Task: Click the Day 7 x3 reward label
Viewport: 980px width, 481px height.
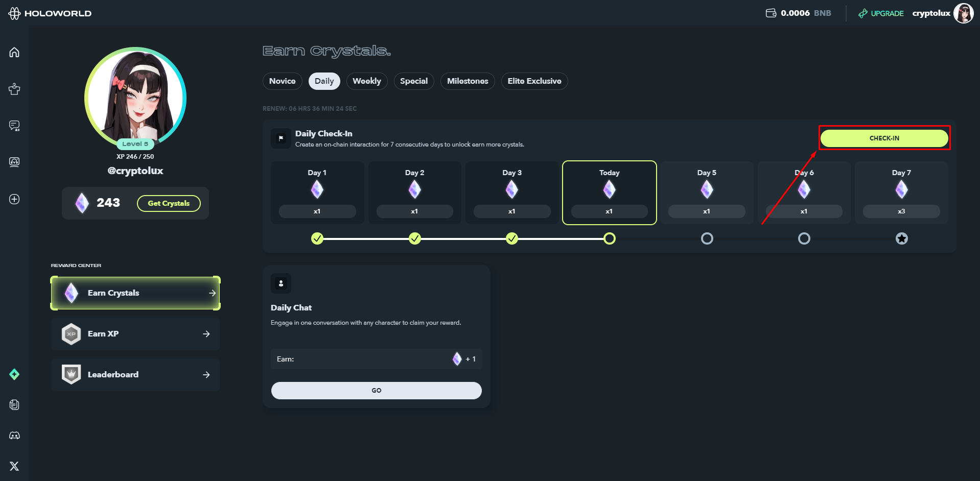Action: point(901,211)
